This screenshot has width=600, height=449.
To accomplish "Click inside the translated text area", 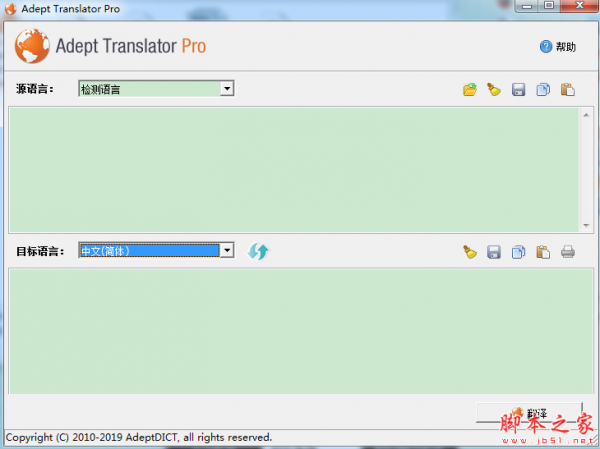I will tap(301, 331).
